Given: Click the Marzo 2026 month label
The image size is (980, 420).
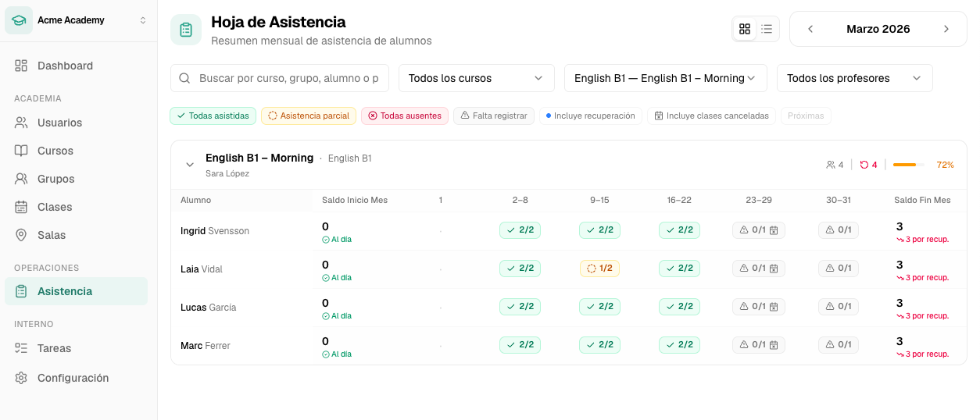Looking at the screenshot, I should (878, 29).
